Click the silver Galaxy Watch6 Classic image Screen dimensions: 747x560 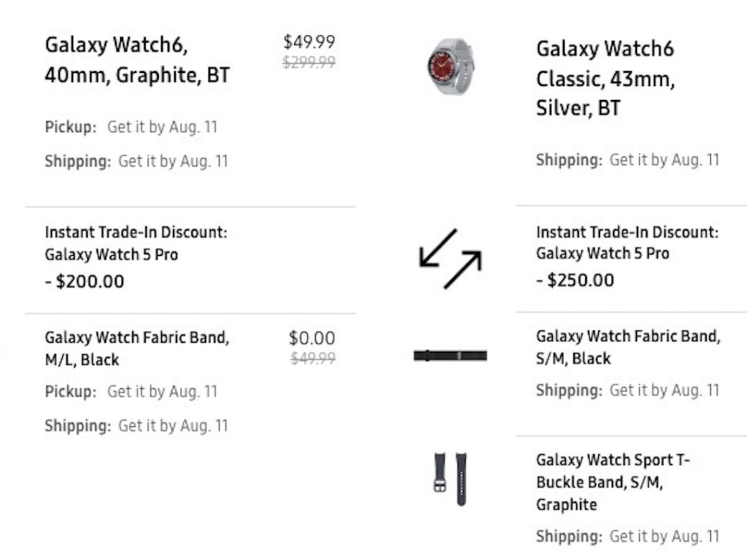(449, 66)
